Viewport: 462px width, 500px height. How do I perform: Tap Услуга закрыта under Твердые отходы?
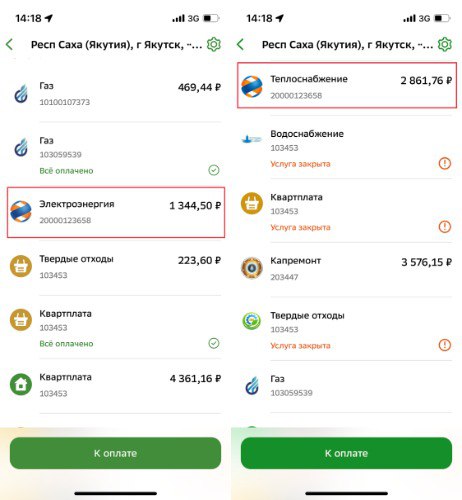(x=300, y=346)
